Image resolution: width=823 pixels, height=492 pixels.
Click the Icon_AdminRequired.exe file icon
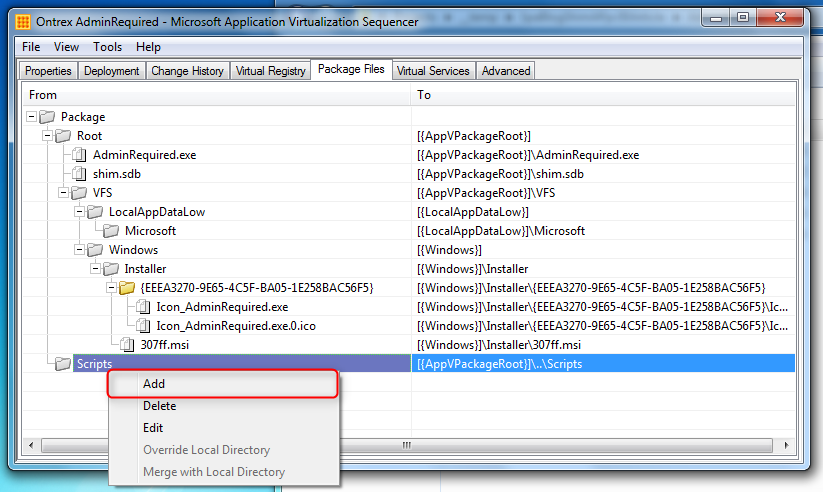[143, 307]
